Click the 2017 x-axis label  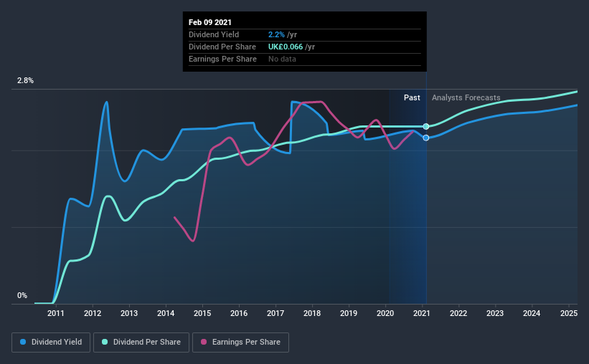tap(275, 313)
